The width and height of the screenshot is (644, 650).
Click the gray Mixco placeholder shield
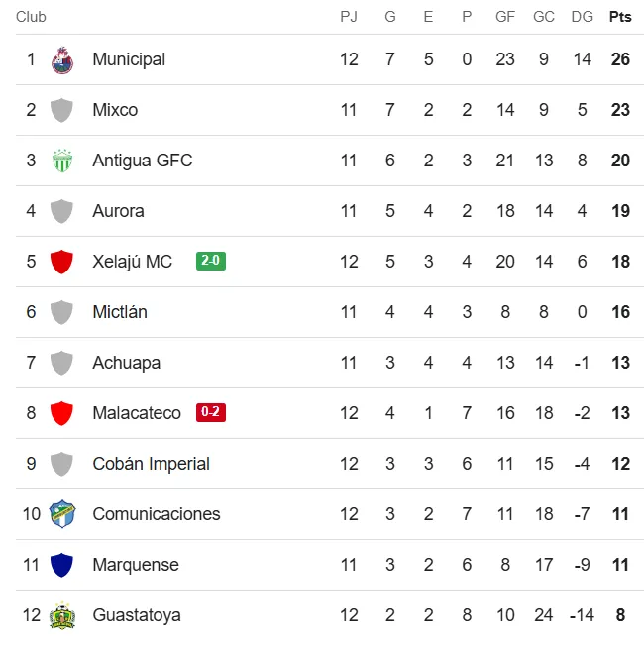pyautogui.click(x=62, y=110)
